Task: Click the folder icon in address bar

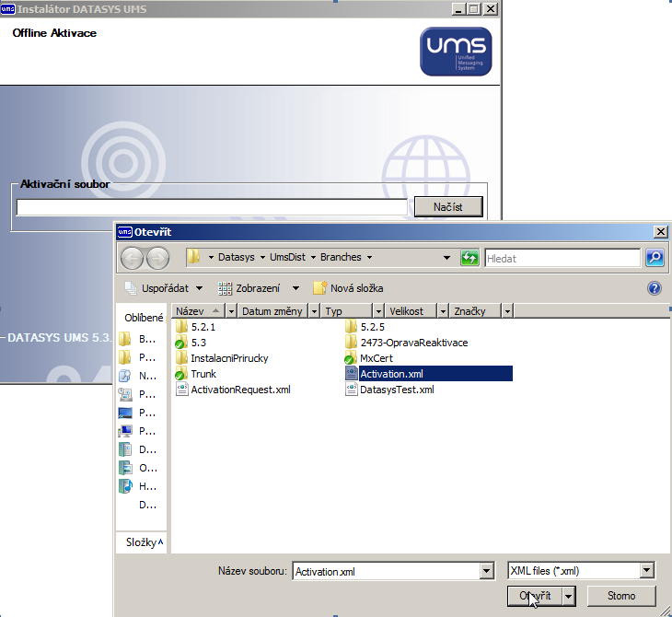Action: (x=193, y=257)
